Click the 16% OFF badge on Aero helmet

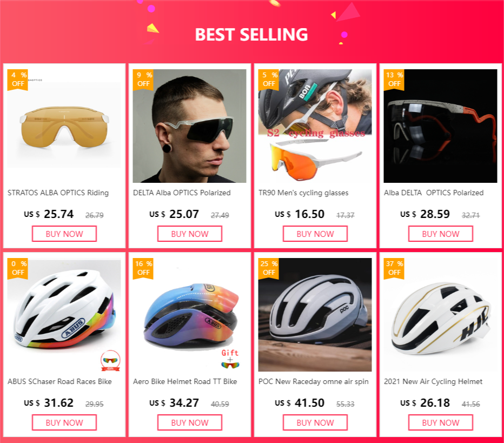point(143,268)
